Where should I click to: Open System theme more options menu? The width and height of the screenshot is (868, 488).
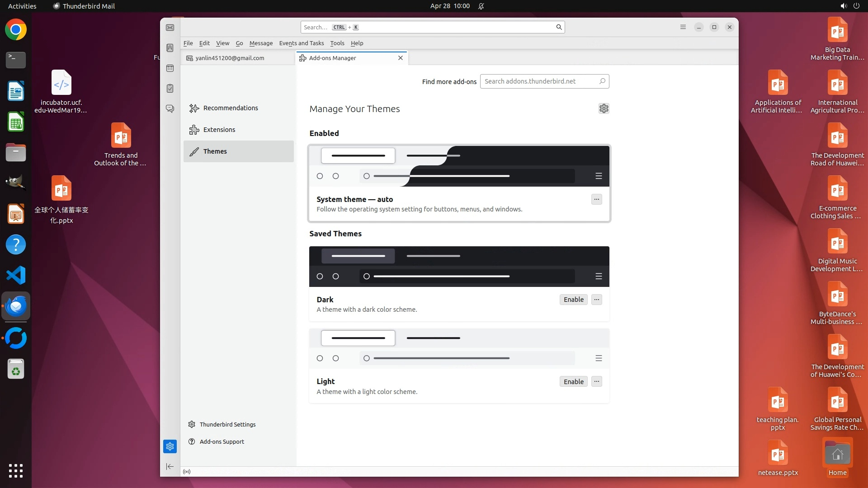click(596, 199)
